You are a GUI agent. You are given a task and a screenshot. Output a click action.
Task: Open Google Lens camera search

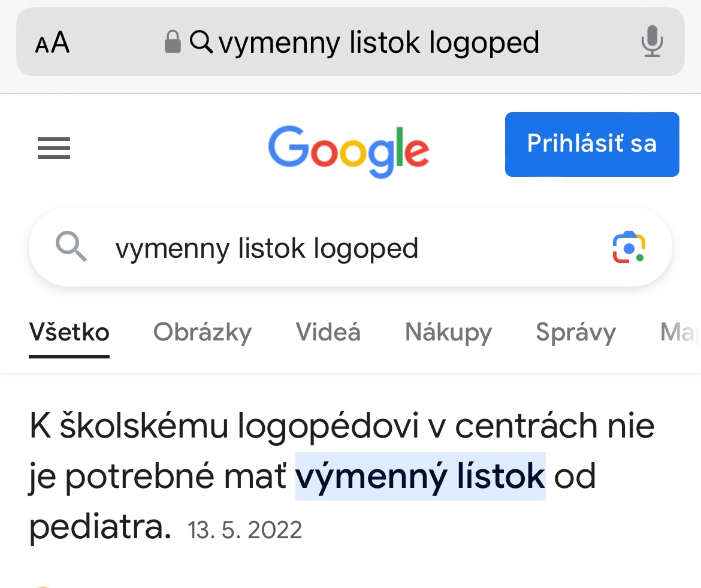tap(629, 247)
